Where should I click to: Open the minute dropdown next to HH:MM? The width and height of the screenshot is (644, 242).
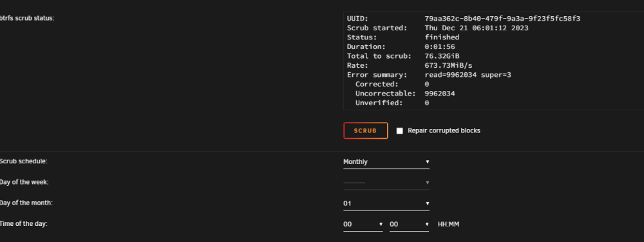pyautogui.click(x=410, y=225)
